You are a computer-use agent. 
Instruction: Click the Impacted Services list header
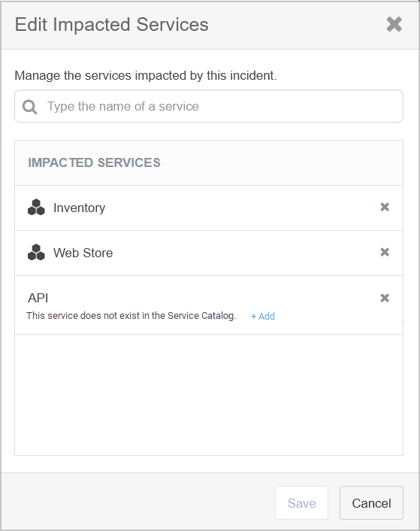pyautogui.click(x=209, y=163)
